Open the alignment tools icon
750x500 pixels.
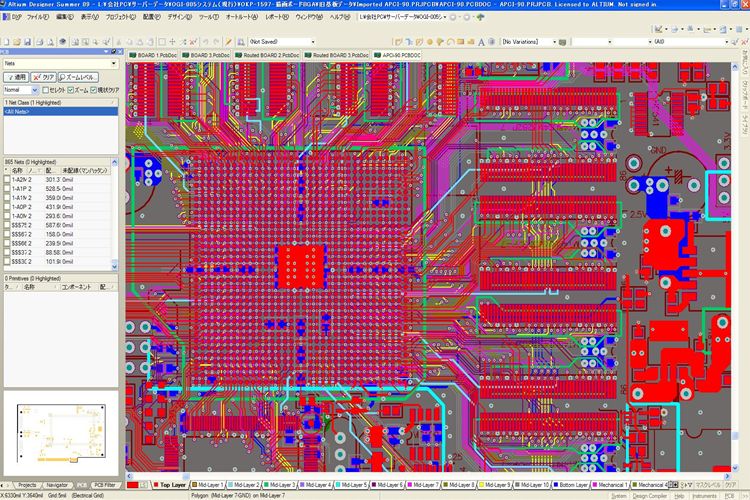pos(674,30)
